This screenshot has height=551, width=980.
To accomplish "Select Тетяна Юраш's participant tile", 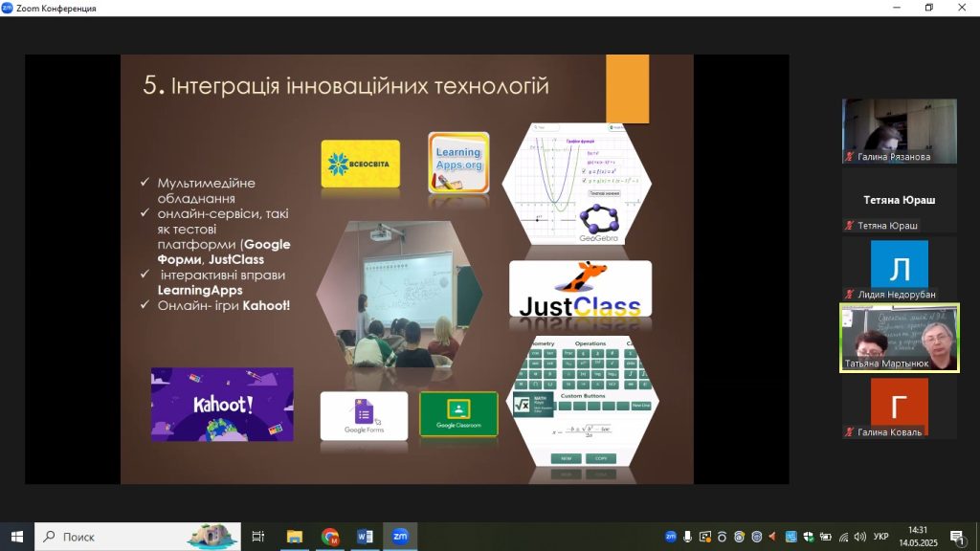I will click(900, 200).
